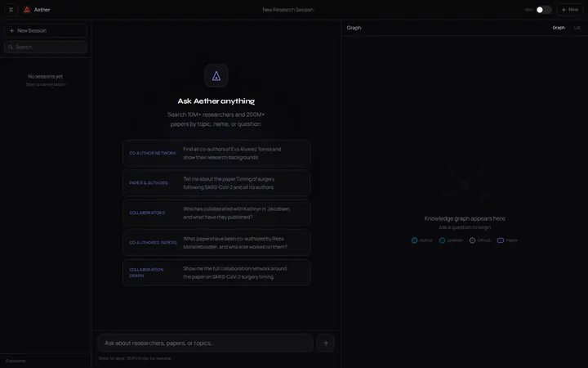
Task: Click the large Aether triangle emblem
Action: (216, 76)
